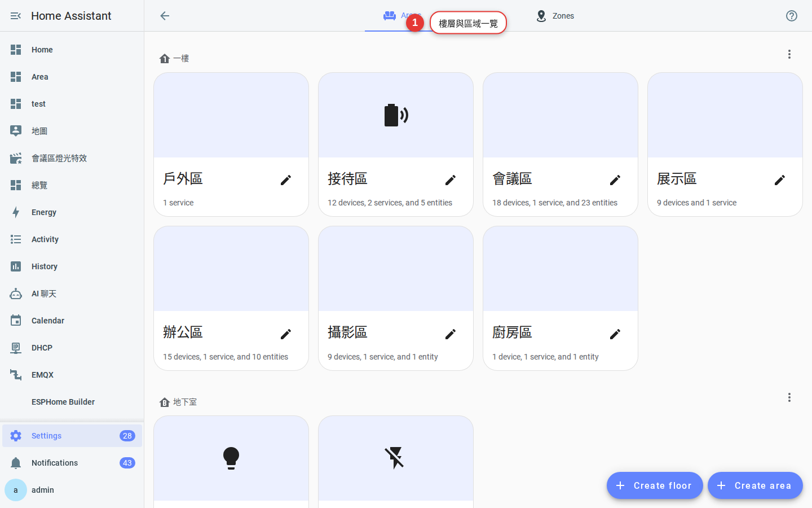Open the 地圖 map page
This screenshot has height=508, width=812.
(72, 131)
